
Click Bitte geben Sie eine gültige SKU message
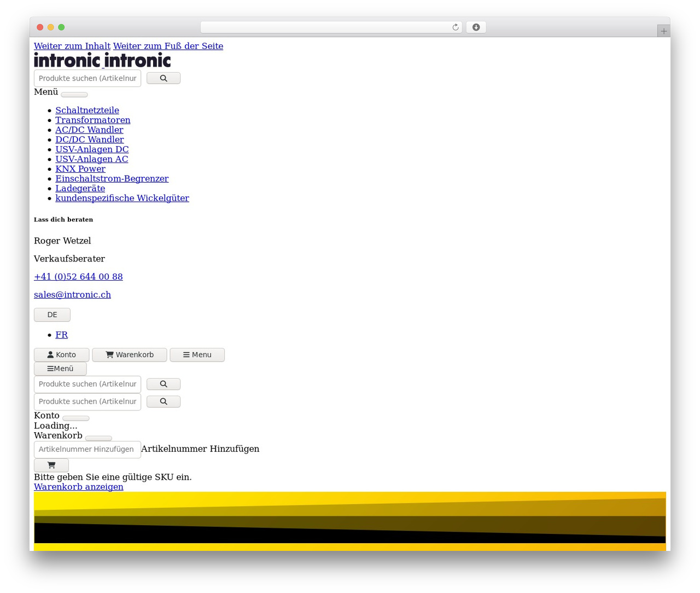[113, 477]
